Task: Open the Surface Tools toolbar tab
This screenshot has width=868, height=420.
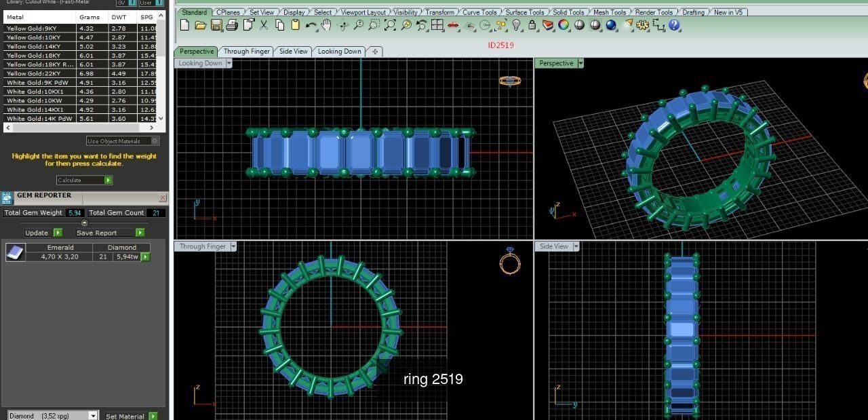Action: [525, 12]
